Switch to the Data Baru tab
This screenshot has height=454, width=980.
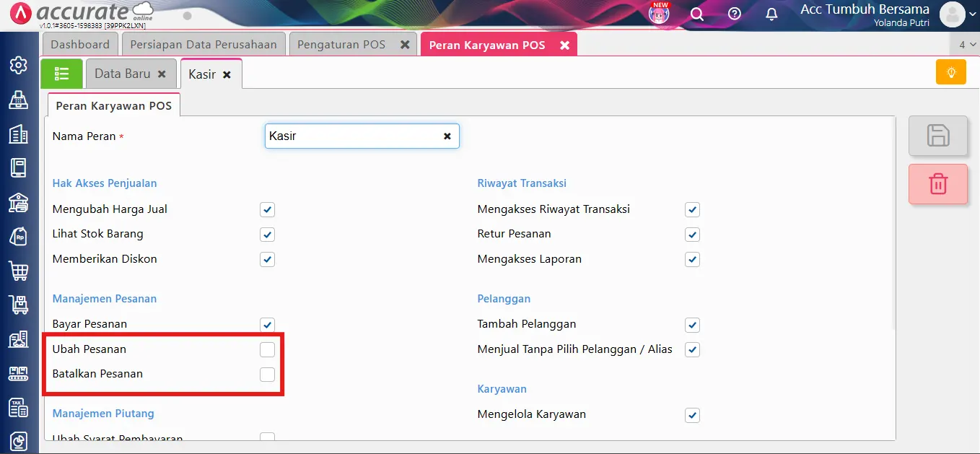point(122,74)
